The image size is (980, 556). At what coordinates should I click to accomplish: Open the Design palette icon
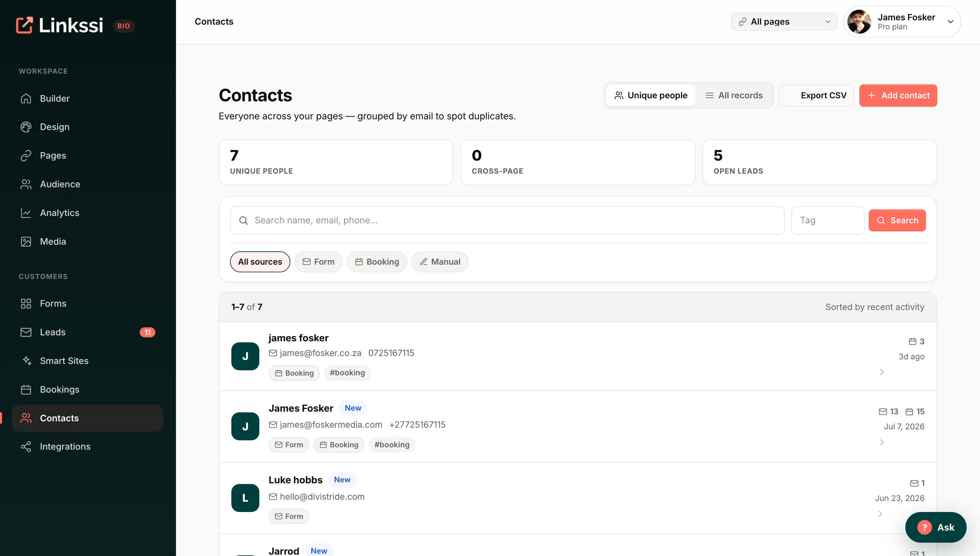26,127
